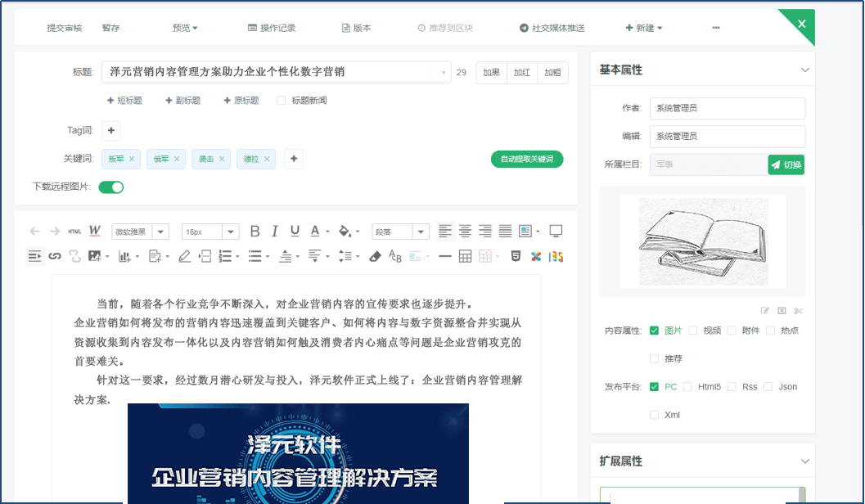This screenshot has width=865, height=504.
Task: Enable the Rss publish platform checkbox
Action: (732, 386)
